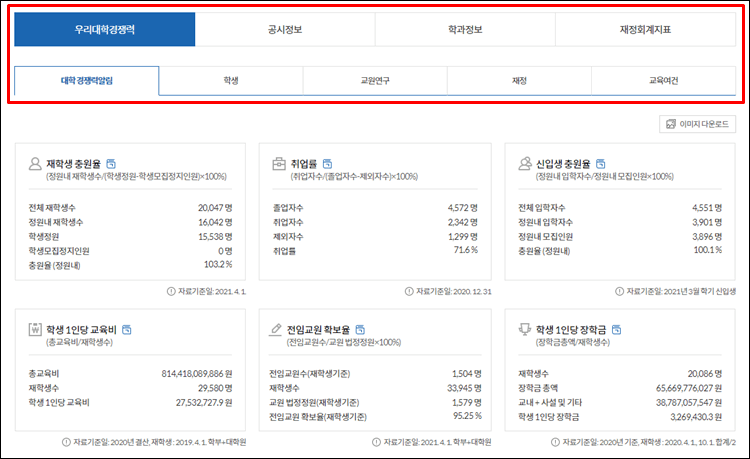Viewport: 750px width, 459px height.
Task: Select the 취업률 value 71.6 %
Action: (x=465, y=250)
